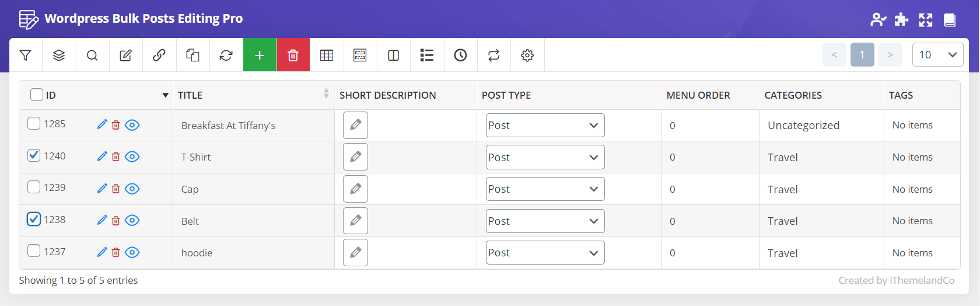Image resolution: width=980 pixels, height=306 pixels.
Task: Open the rows-per-page dropdown showing 10
Action: pyautogui.click(x=937, y=55)
